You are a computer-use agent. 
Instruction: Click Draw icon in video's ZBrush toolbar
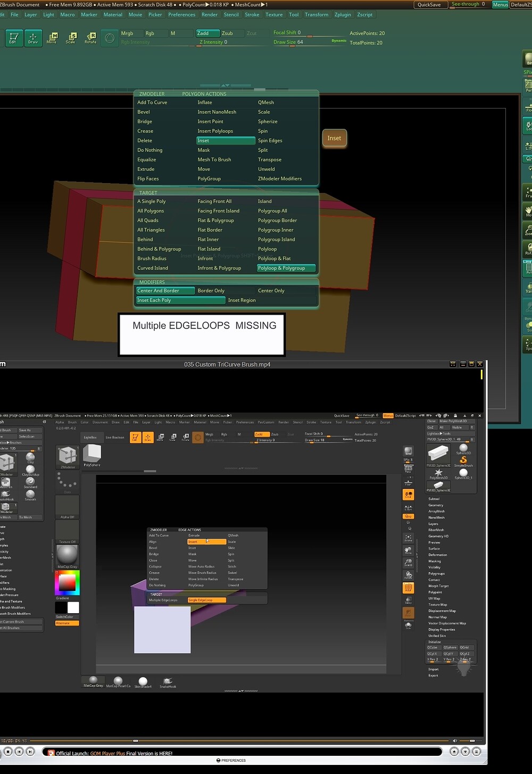click(x=148, y=438)
